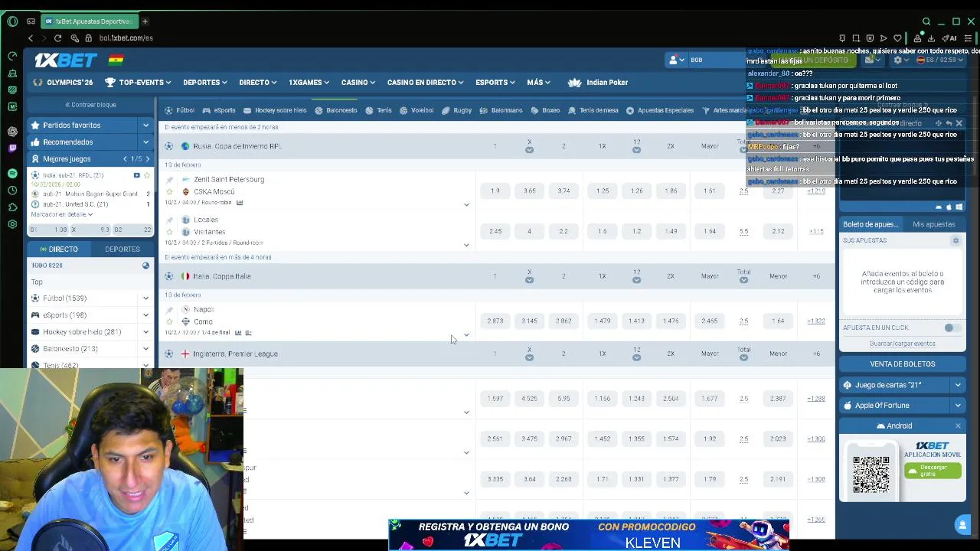Click the browser address bar URL

pos(126,37)
